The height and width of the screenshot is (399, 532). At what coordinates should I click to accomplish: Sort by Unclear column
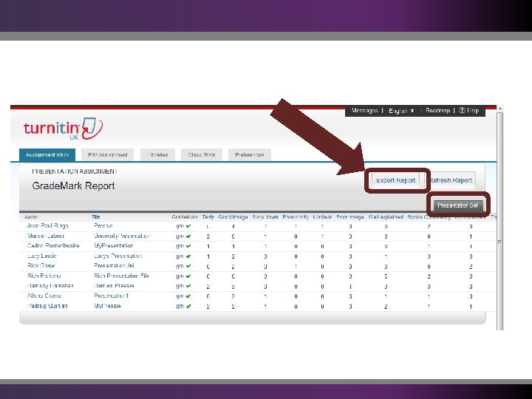(x=322, y=216)
